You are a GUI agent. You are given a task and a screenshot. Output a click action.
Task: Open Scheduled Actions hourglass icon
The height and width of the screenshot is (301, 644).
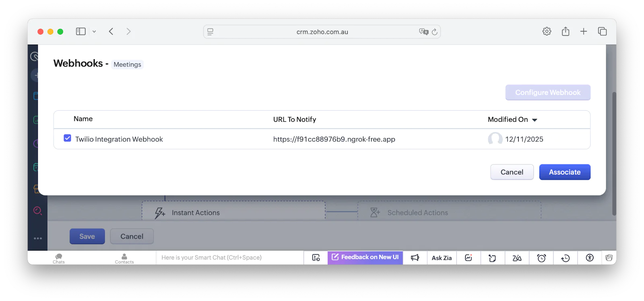tap(375, 212)
